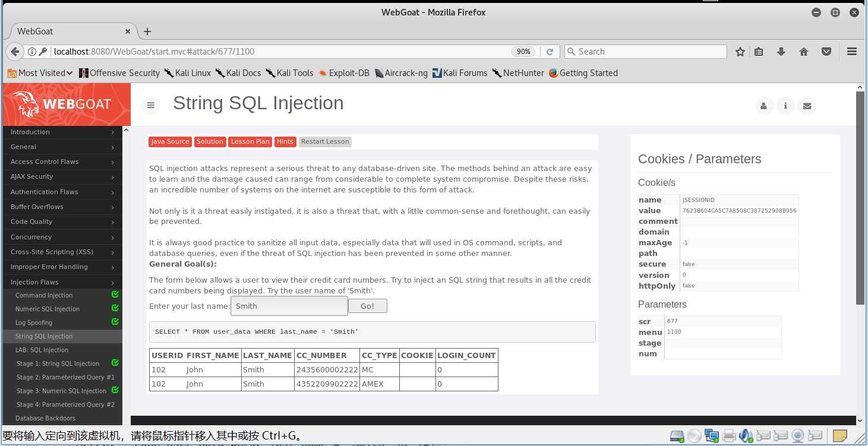868x446 pixels.
Task: Click the VMware webcam status icon
Action: tap(798, 436)
